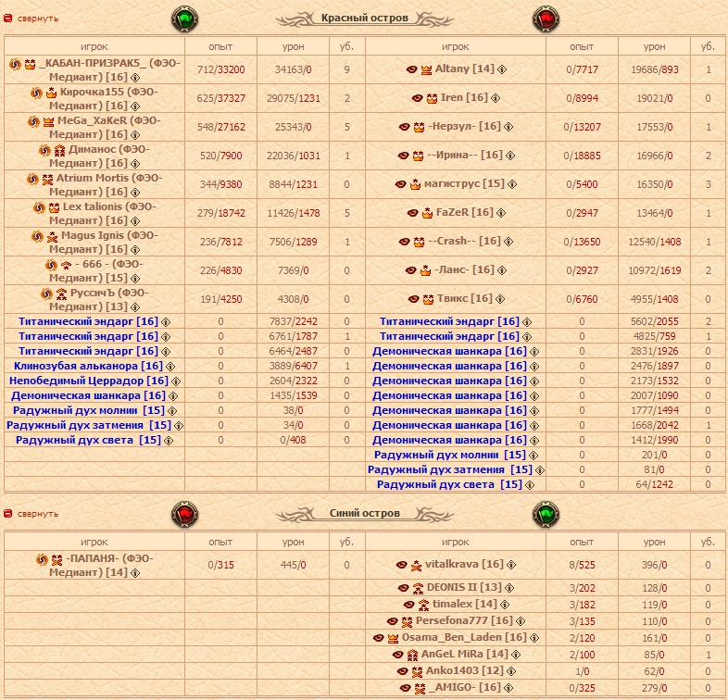Click experience value 0/325 for _AMIGO-
The height and width of the screenshot is (700, 728).
[x=582, y=688]
